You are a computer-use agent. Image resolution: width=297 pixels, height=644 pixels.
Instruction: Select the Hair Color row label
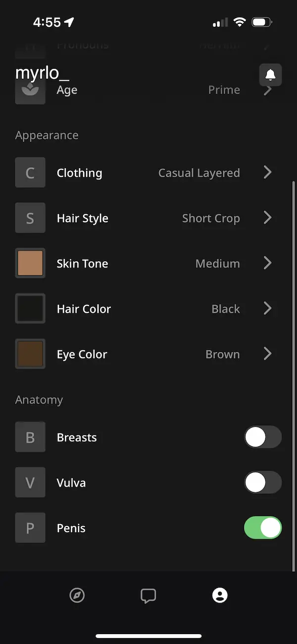pyautogui.click(x=84, y=309)
